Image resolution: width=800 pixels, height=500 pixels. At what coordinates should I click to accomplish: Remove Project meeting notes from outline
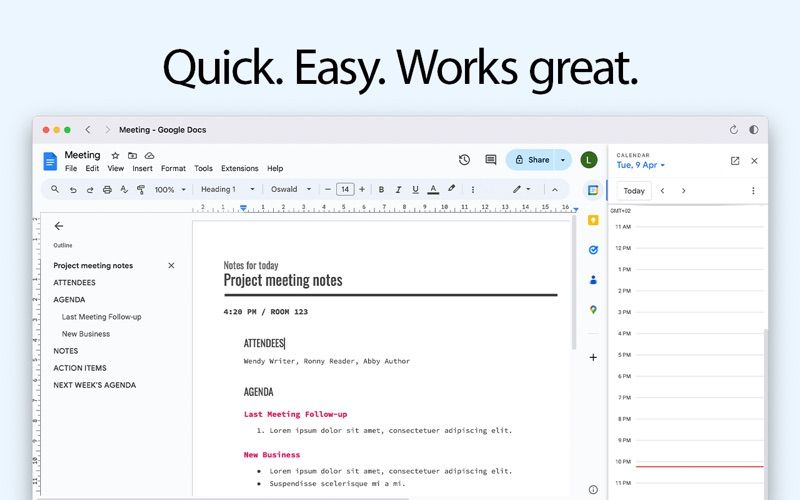(x=171, y=265)
